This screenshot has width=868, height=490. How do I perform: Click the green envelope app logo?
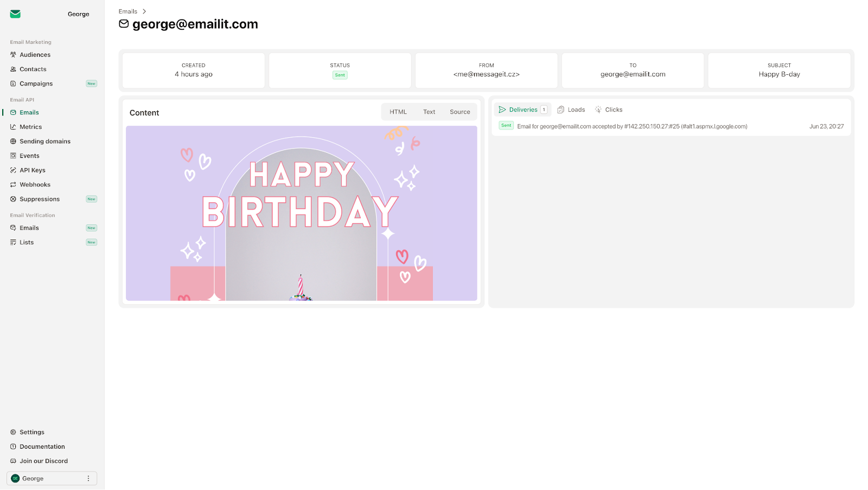pos(14,14)
